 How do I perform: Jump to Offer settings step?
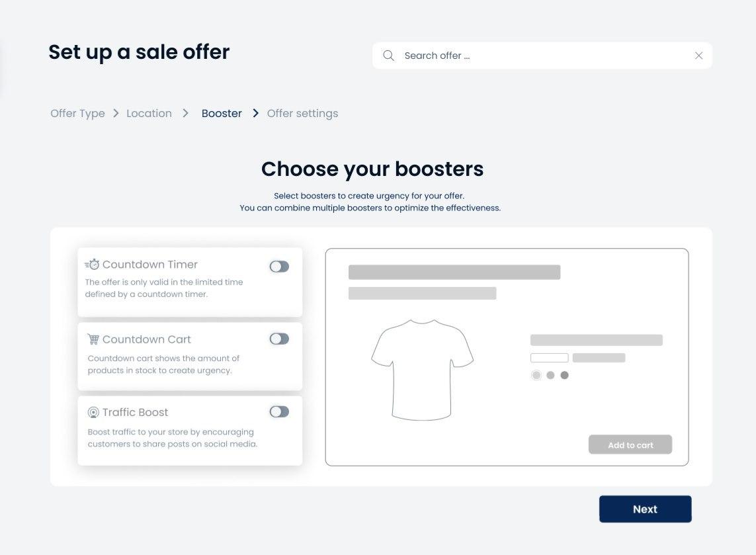(302, 113)
